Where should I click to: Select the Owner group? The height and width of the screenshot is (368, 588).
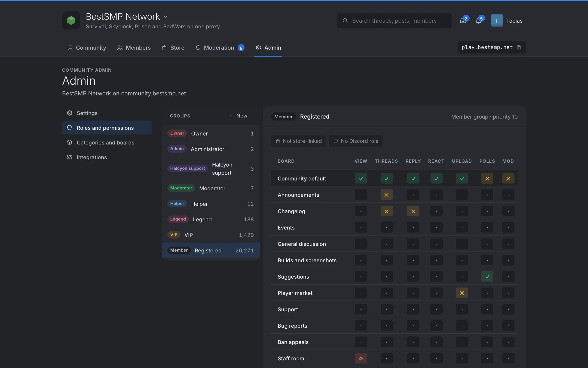click(x=211, y=134)
